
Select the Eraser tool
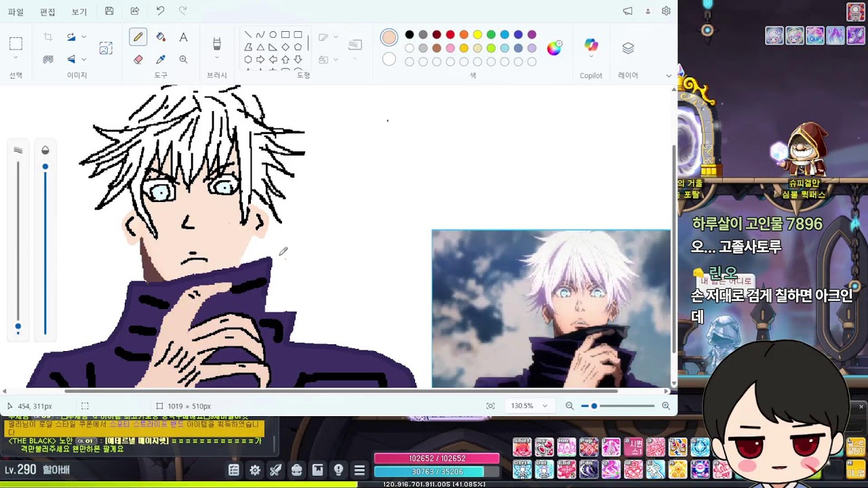point(138,59)
